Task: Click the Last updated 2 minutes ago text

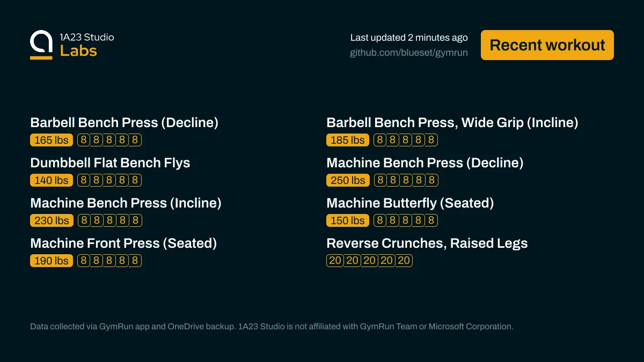Action: point(409,38)
